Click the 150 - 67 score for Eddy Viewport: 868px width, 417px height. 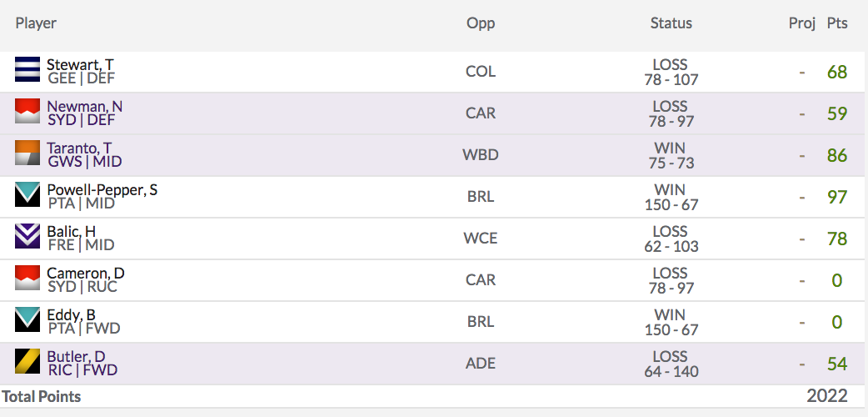(671, 330)
